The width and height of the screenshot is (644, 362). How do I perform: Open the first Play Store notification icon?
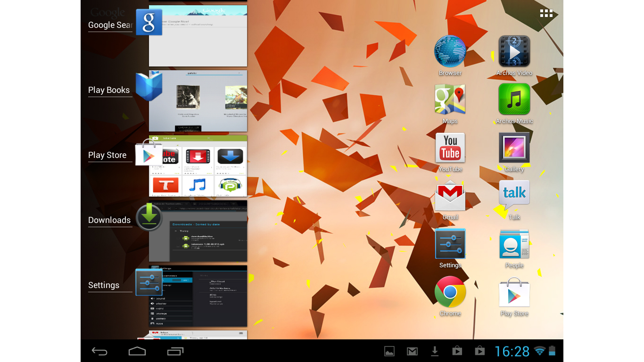(457, 351)
